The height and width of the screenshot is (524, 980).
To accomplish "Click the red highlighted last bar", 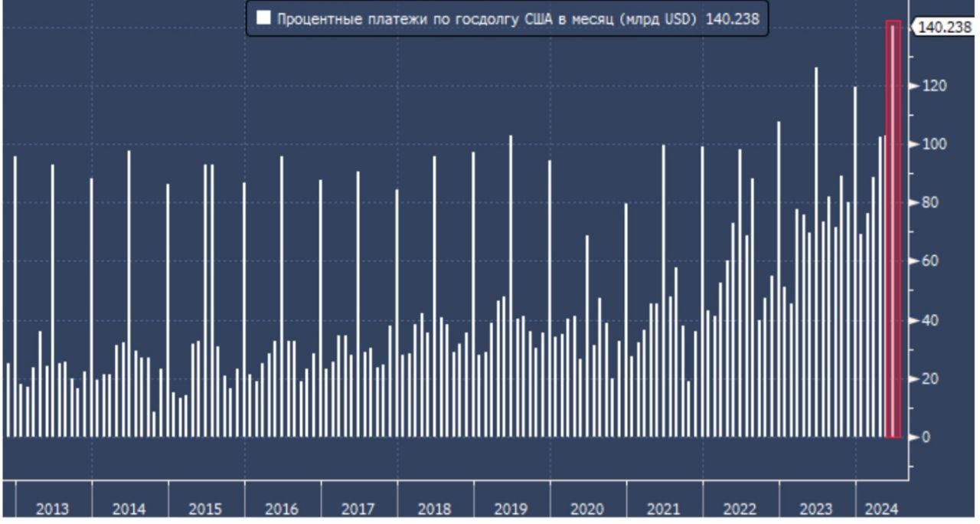I will point(893,230).
